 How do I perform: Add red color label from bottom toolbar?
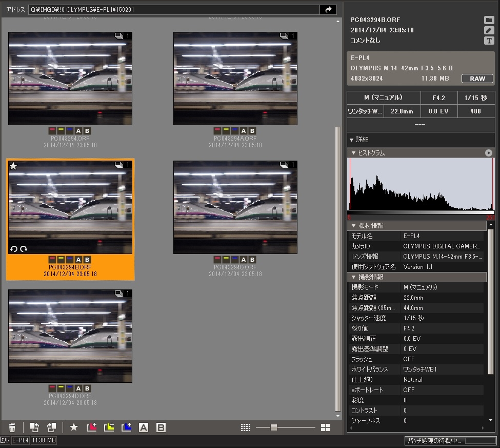point(91,427)
